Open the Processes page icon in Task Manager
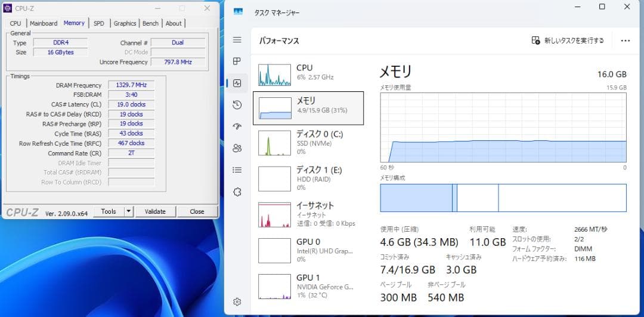This screenshot has height=317, width=644. [237, 61]
